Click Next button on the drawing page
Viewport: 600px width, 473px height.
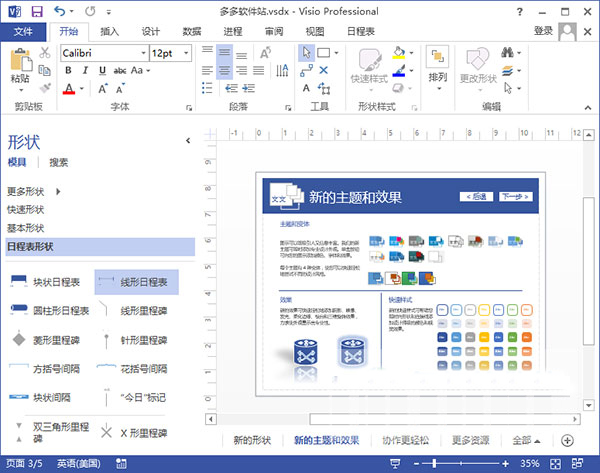515,197
